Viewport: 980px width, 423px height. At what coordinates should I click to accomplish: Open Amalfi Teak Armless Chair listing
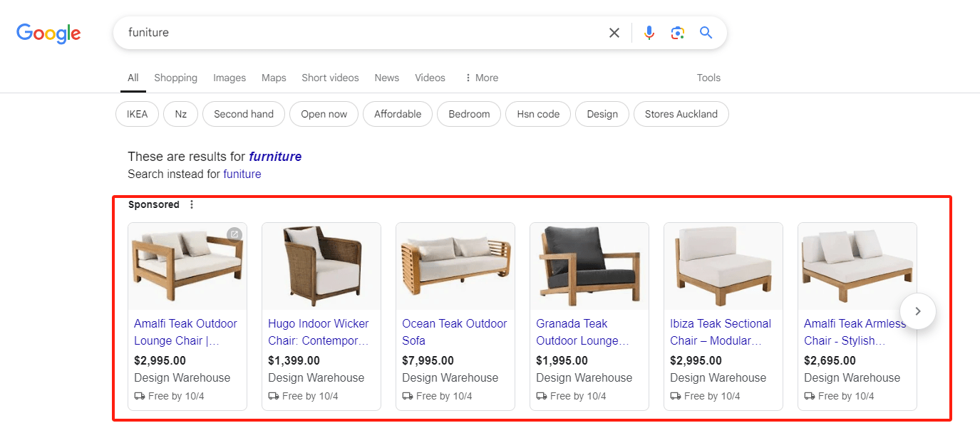tap(855, 332)
